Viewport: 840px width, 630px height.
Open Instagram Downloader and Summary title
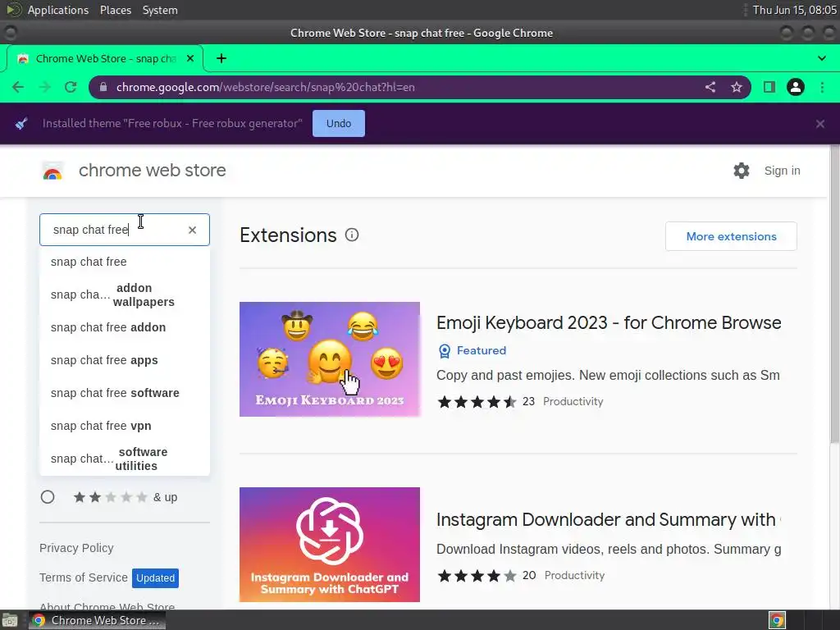(x=609, y=519)
